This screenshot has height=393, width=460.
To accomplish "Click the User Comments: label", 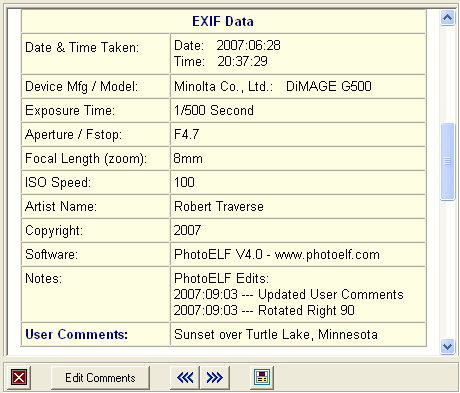I will click(77, 334).
